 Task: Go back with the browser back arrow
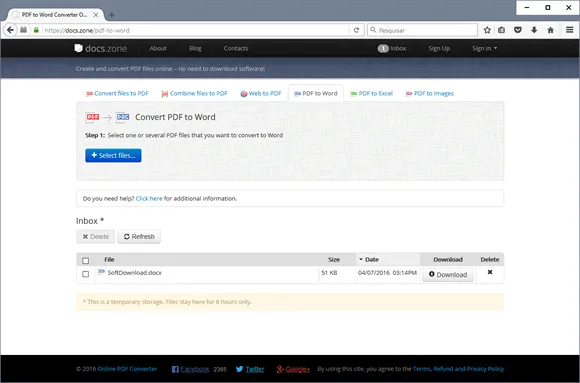[x=10, y=30]
